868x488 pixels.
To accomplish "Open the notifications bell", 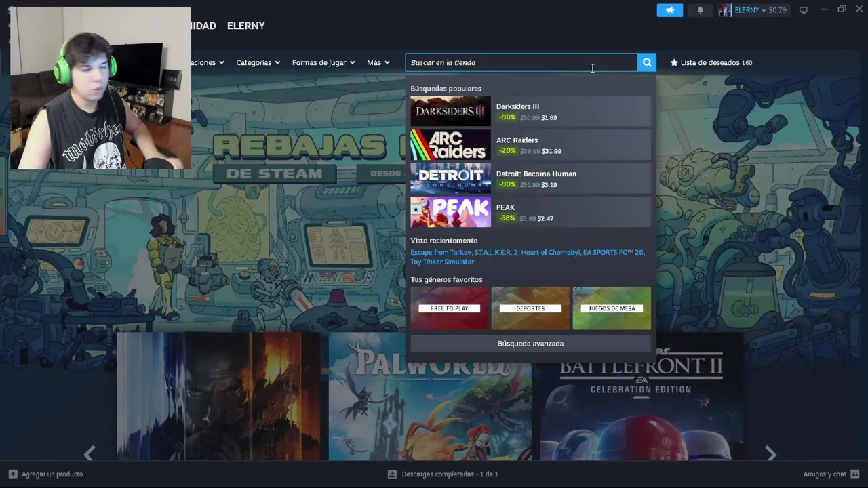I will point(701,10).
